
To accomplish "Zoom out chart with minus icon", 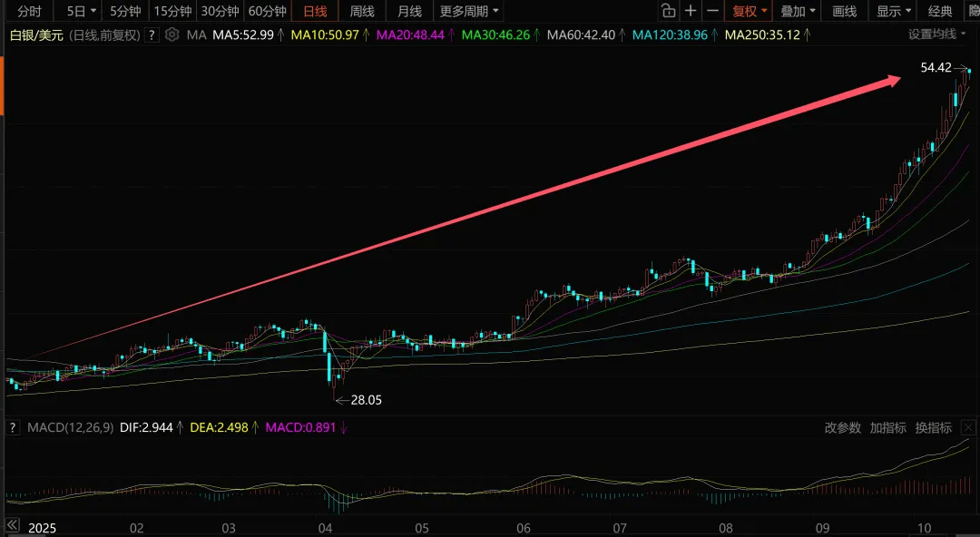I will 712,11.
